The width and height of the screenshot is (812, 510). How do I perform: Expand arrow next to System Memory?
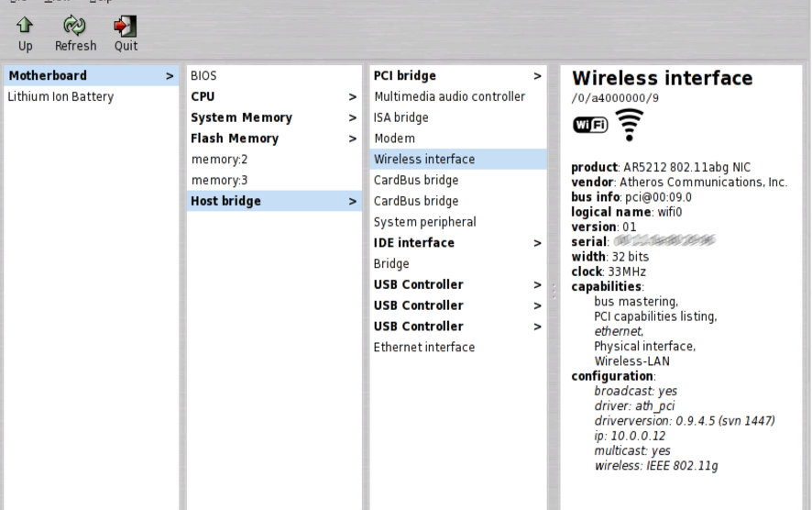[353, 118]
